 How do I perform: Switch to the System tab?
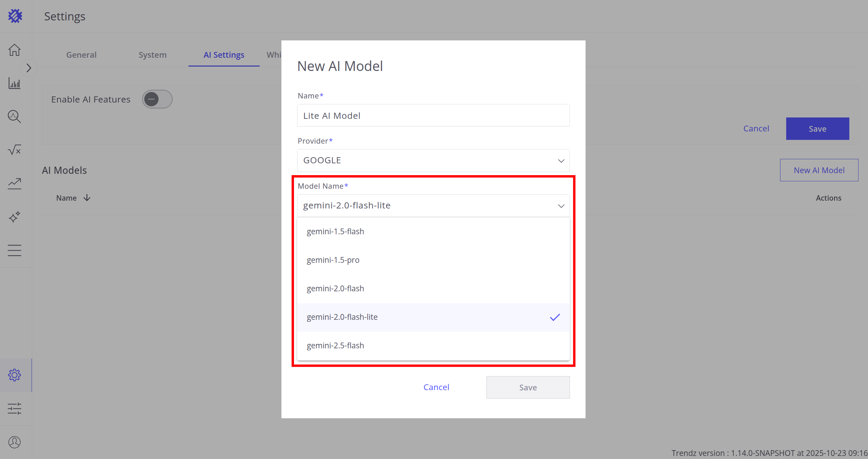point(152,55)
